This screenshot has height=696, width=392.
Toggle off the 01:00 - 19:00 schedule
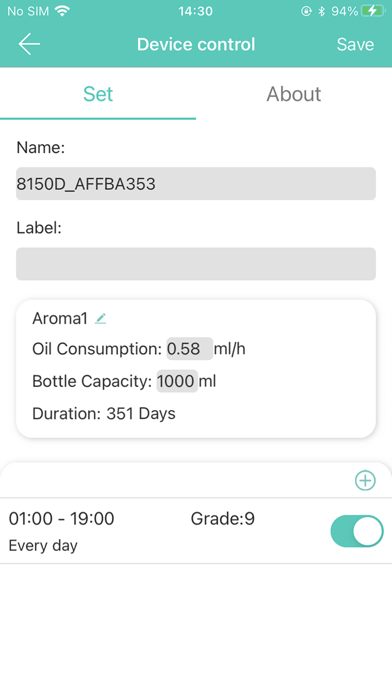click(357, 531)
